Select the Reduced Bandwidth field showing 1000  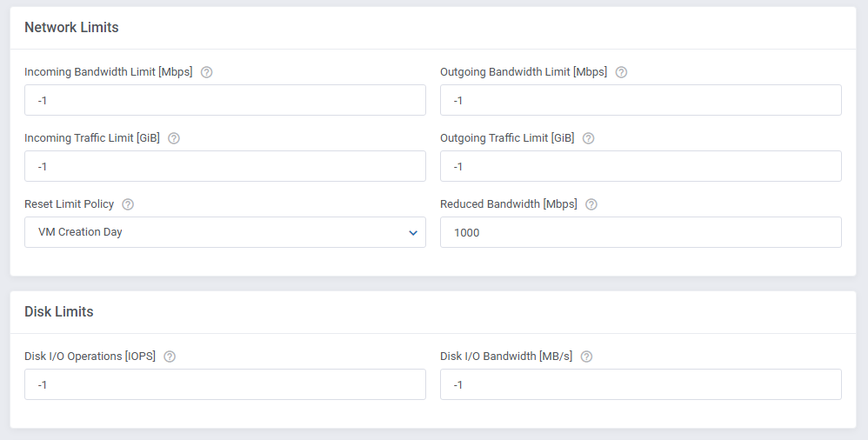click(x=640, y=232)
